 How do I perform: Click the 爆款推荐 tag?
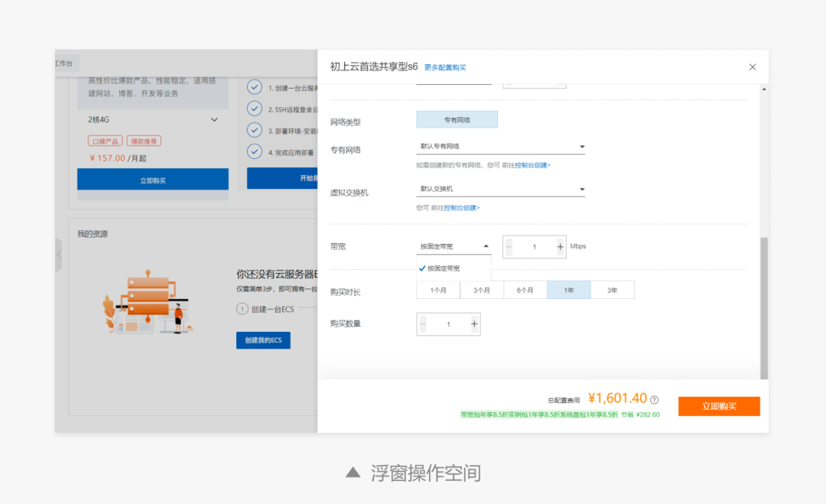click(144, 141)
